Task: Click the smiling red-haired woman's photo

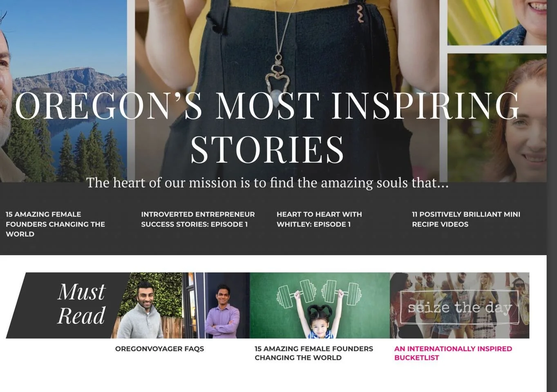Action: tap(497, 118)
